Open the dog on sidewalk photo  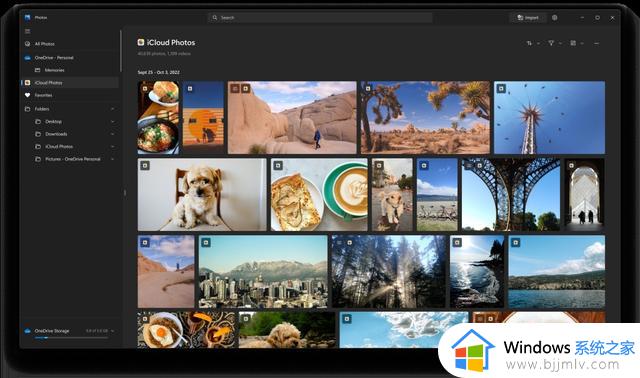(x=392, y=195)
